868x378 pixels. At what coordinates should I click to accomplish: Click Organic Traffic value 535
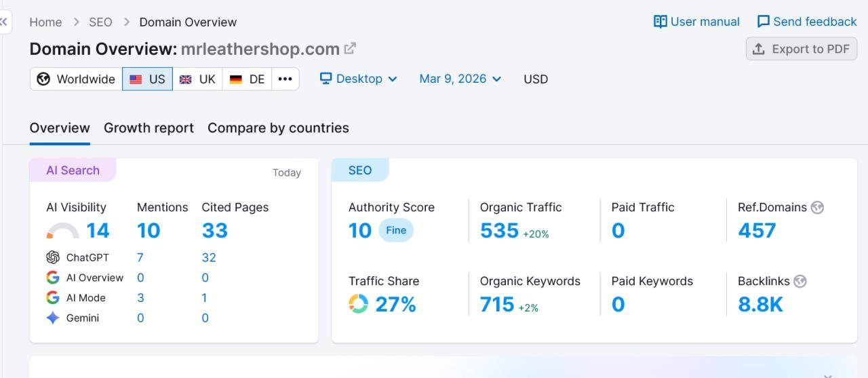pyautogui.click(x=499, y=231)
